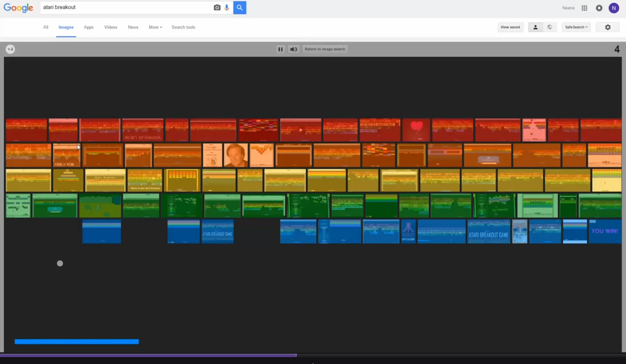Click the Return to image search button
This screenshot has width=626, height=364.
pos(325,49)
